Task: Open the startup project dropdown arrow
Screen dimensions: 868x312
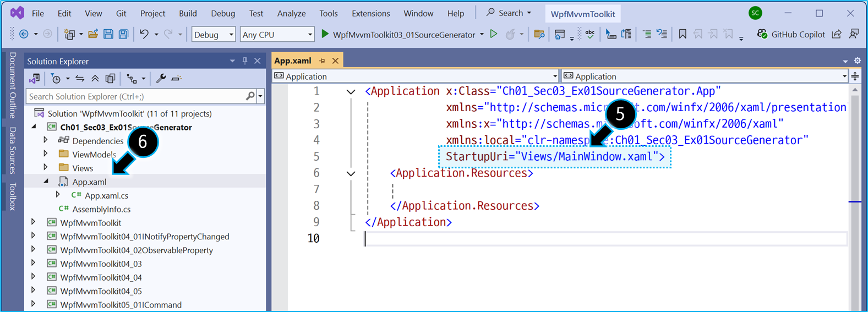Action: point(482,35)
